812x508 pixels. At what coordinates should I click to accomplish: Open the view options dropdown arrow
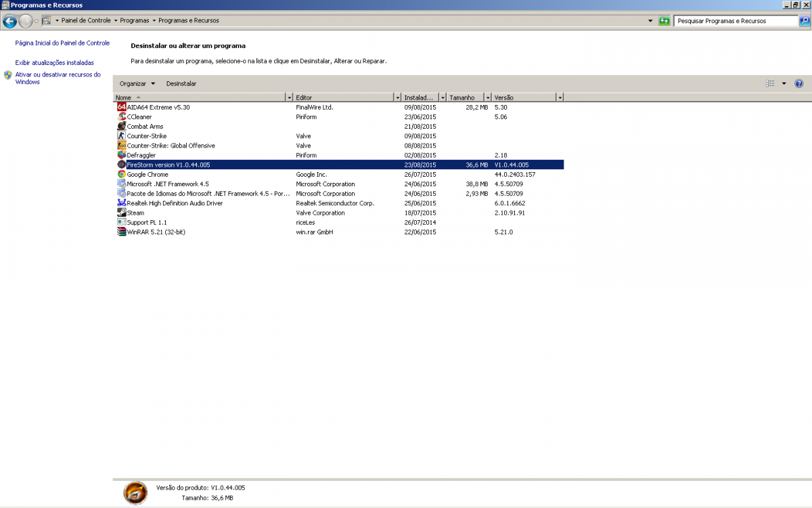pos(784,83)
